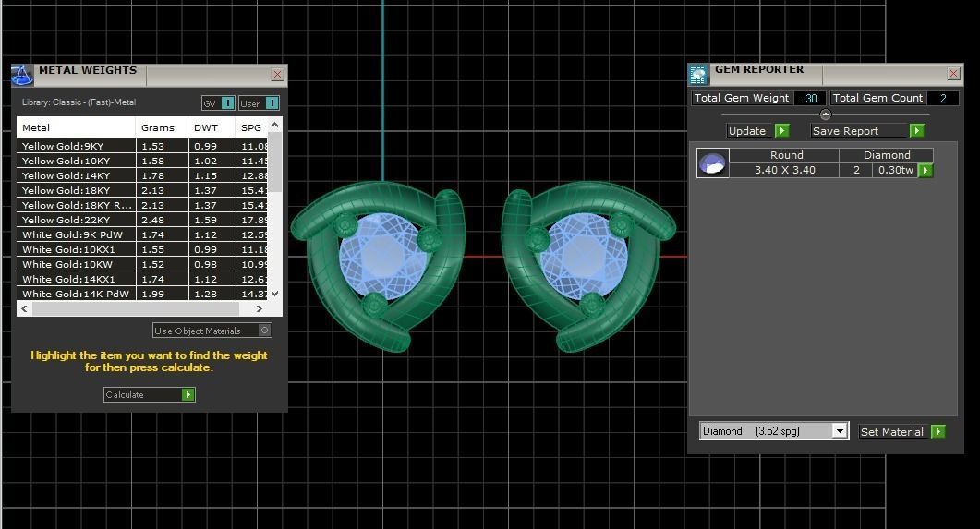Screen dimensions: 980x529
Task: Select the White Gold:10KW row
Action: point(142,264)
